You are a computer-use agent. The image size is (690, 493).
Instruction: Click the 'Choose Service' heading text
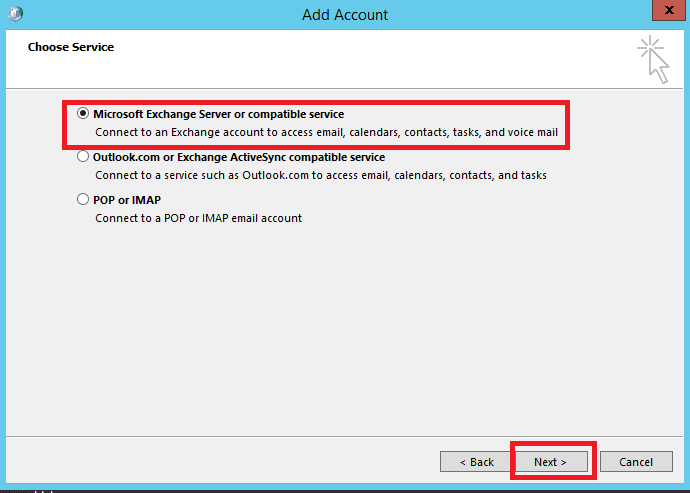point(71,47)
